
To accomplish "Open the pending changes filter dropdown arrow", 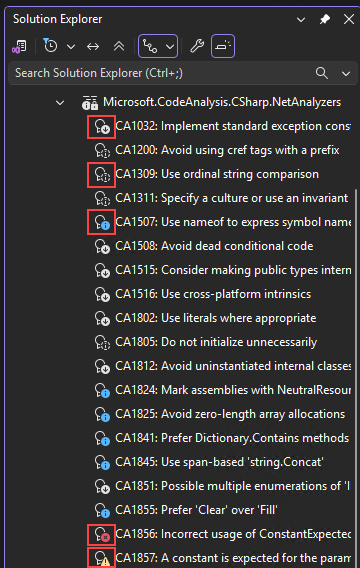I will pos(71,47).
